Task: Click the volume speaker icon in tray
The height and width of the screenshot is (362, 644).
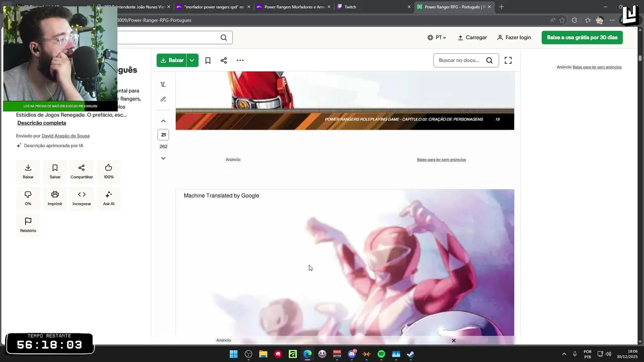Action: click(608, 354)
